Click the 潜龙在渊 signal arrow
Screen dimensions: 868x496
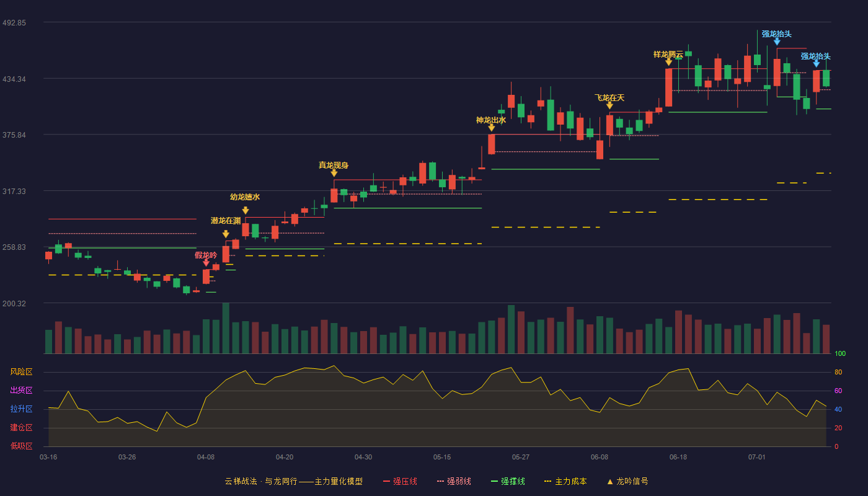pyautogui.click(x=226, y=234)
